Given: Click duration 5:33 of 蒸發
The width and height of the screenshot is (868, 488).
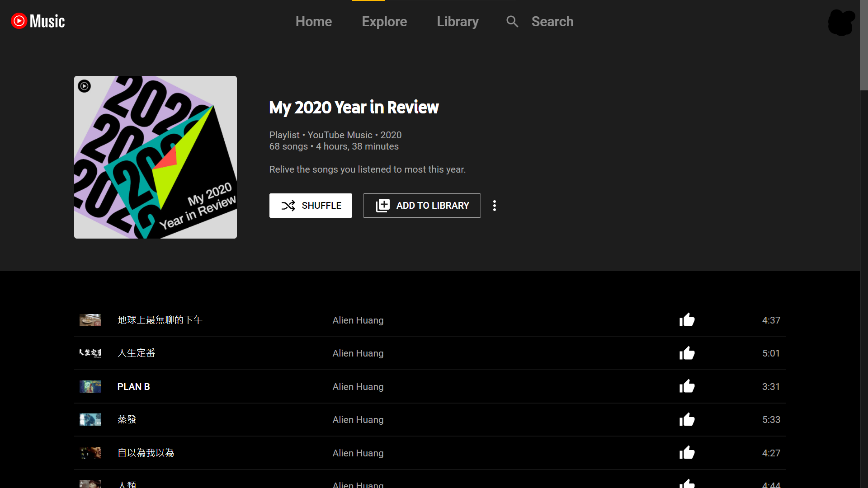Looking at the screenshot, I should [771, 420].
